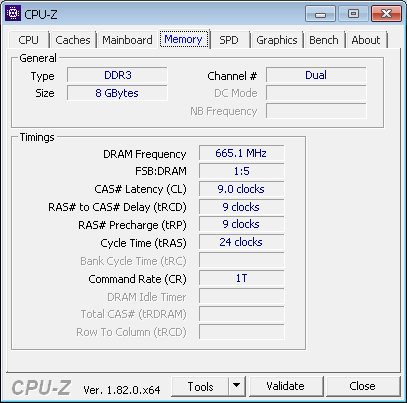Click the memory Type field showing DDR3
Screen dimensions: 407x403
[117, 75]
